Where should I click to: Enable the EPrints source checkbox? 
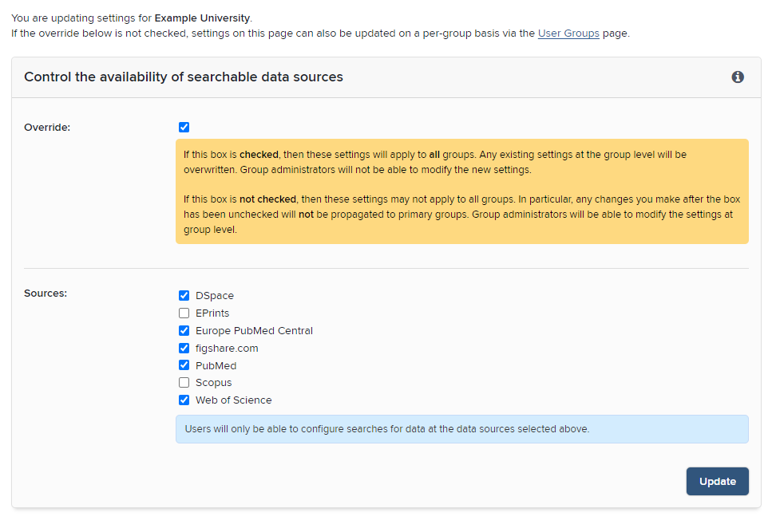click(x=184, y=313)
